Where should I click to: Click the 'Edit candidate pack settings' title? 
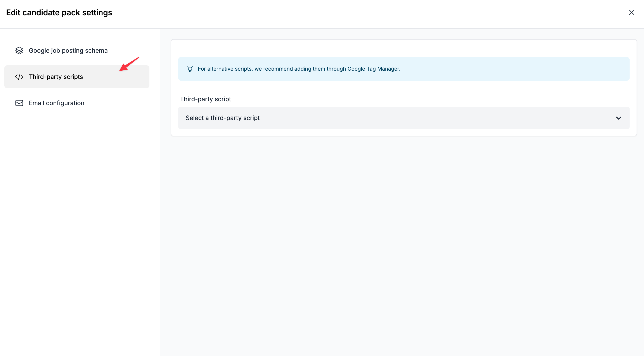59,12
